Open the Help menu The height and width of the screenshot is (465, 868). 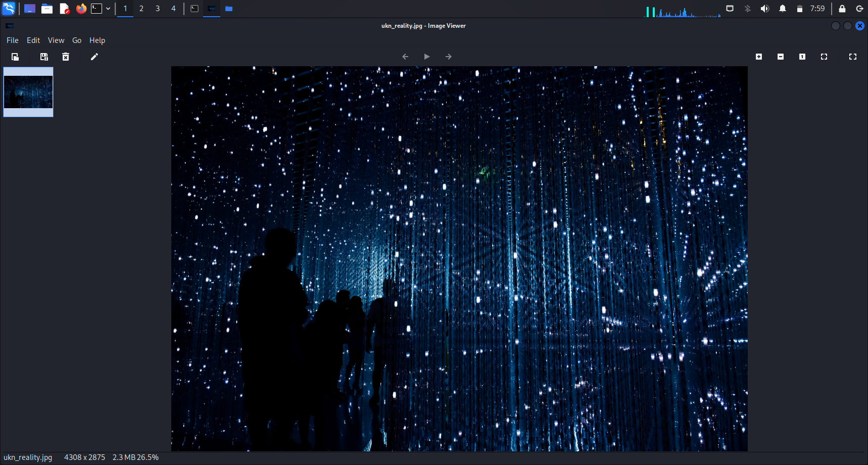tap(97, 40)
